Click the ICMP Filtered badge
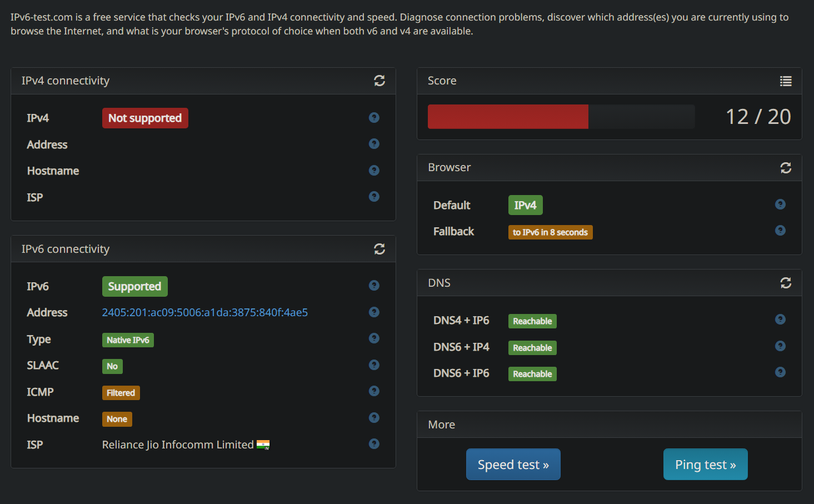This screenshot has width=814, height=504. [x=121, y=393]
